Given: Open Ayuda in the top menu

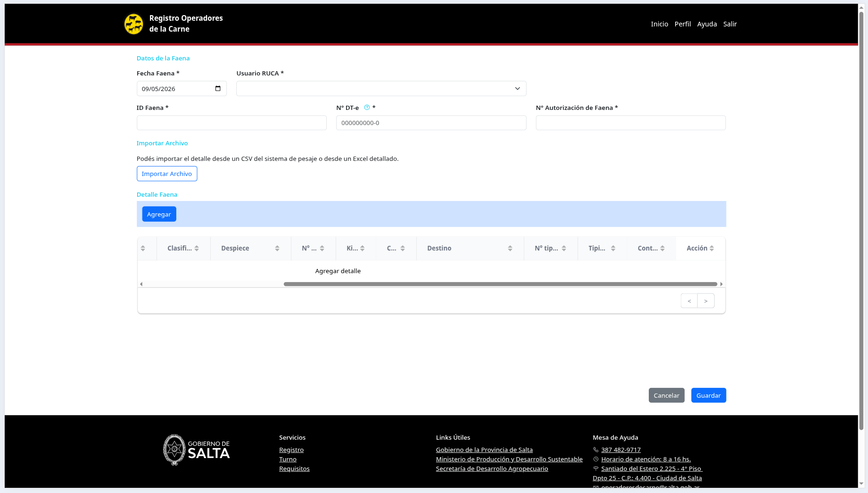Looking at the screenshot, I should click(707, 24).
